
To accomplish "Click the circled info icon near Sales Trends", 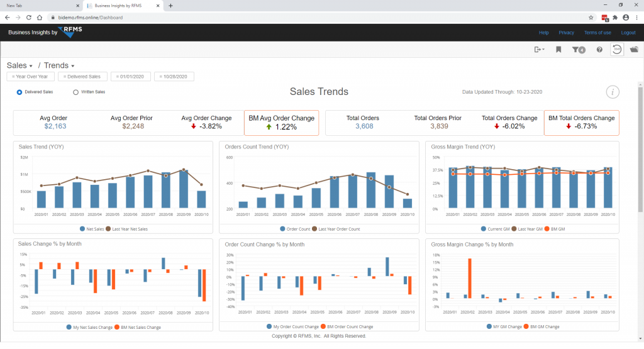I will point(613,92).
